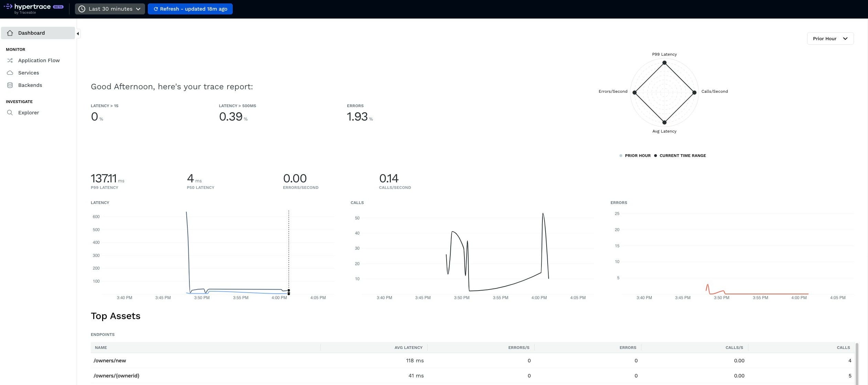868x385 pixels.
Task: Open the Prior Hour dropdown
Action: tap(830, 38)
